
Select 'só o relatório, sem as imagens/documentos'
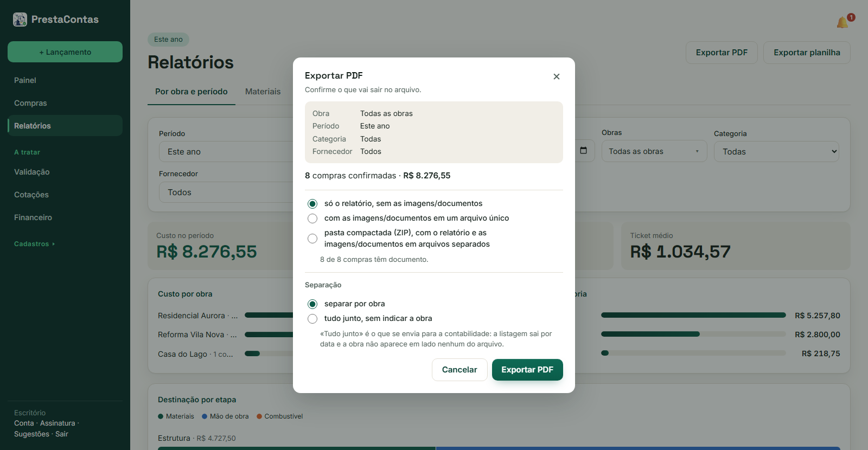pyautogui.click(x=312, y=204)
